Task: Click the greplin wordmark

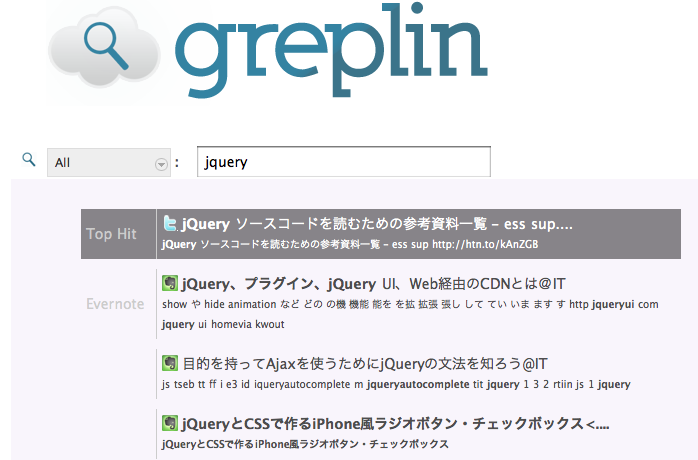Action: coord(332,49)
